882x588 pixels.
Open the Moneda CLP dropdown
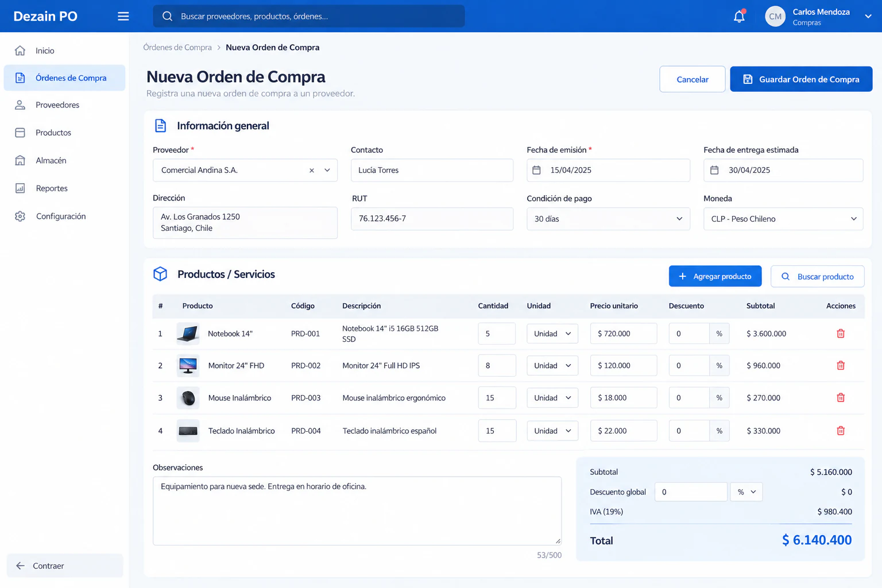[783, 219]
